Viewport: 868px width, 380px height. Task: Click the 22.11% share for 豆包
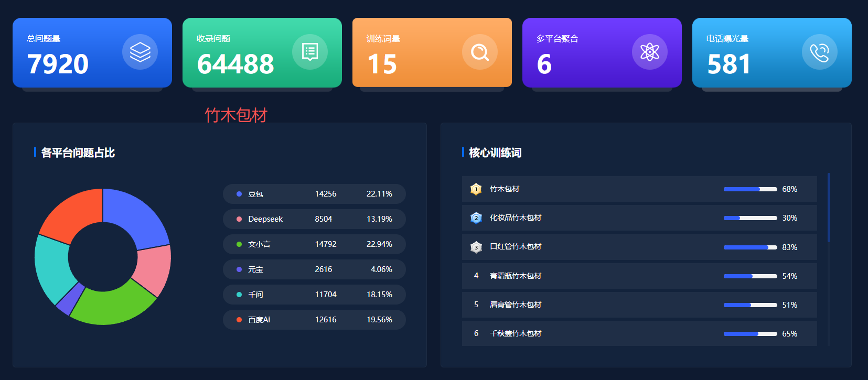[379, 194]
